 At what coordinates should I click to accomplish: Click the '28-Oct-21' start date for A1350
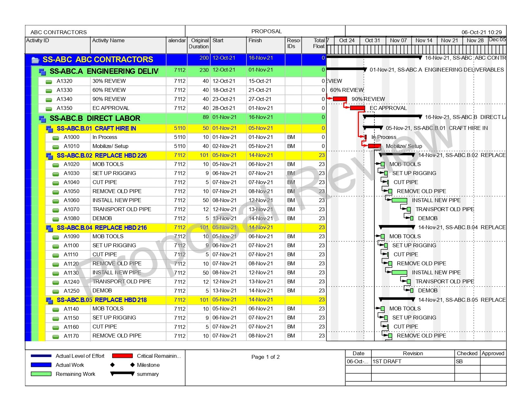tap(224, 108)
